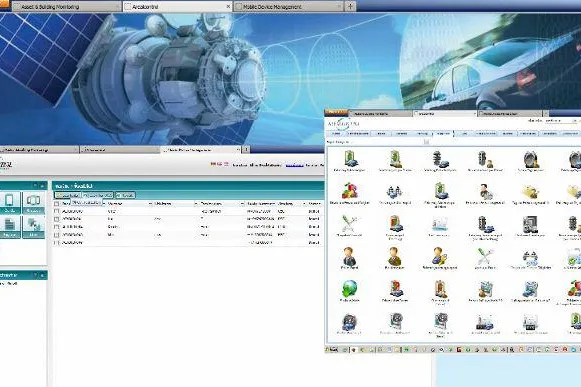Open the category dropdown above the icon grid
The width and height of the screenshot is (581, 387).
click(x=426, y=142)
